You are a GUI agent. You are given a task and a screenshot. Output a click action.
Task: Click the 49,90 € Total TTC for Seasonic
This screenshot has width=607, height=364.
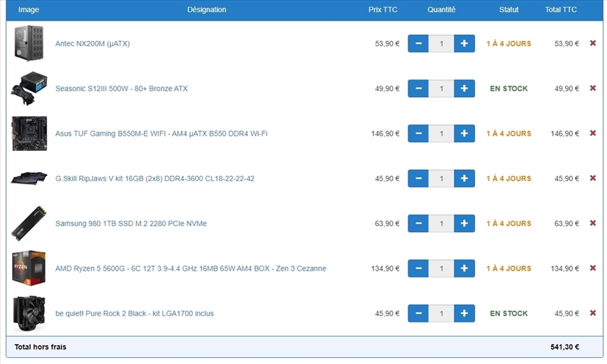[x=567, y=89]
